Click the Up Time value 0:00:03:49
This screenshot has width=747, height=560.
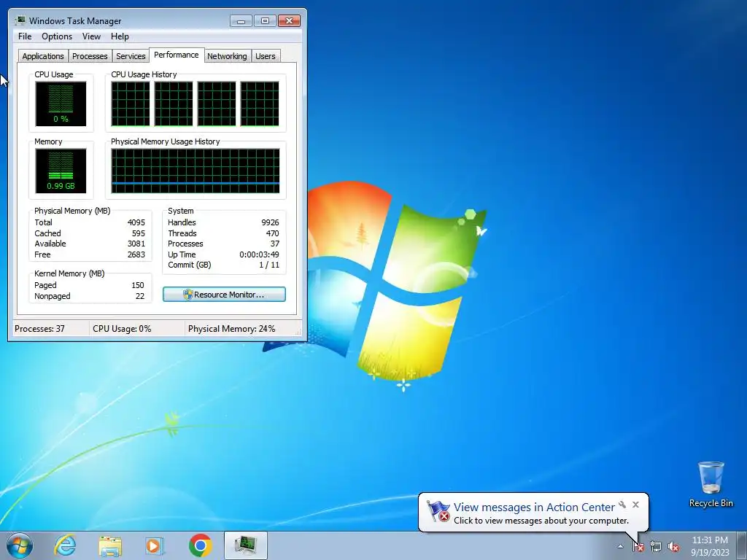[259, 254]
